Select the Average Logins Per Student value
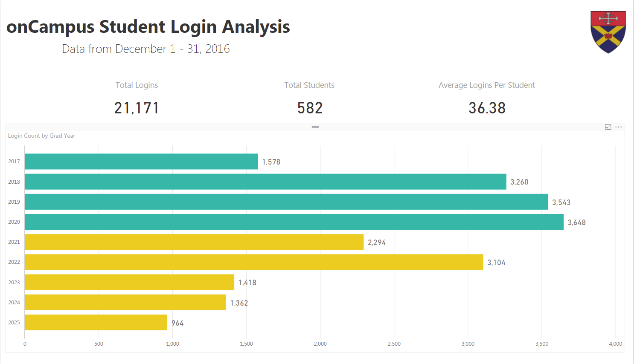634x364 pixels. click(487, 108)
